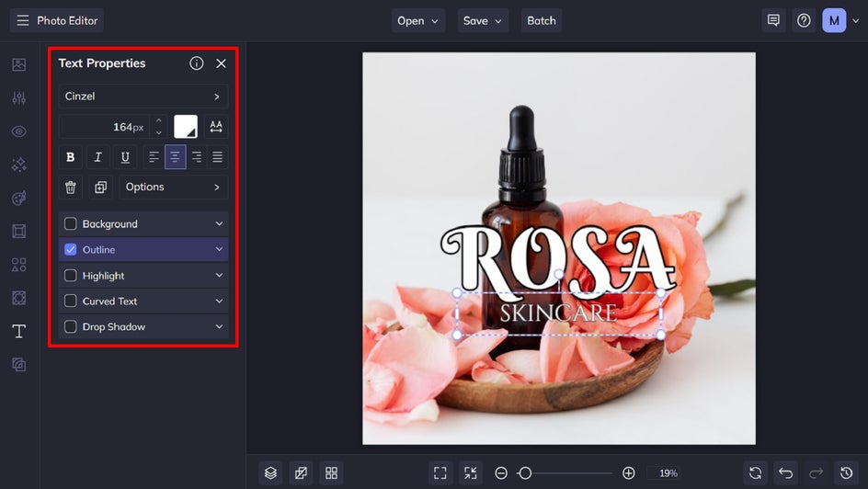Image resolution: width=868 pixels, height=489 pixels.
Task: Open the Cinzel font selector
Action: click(143, 97)
